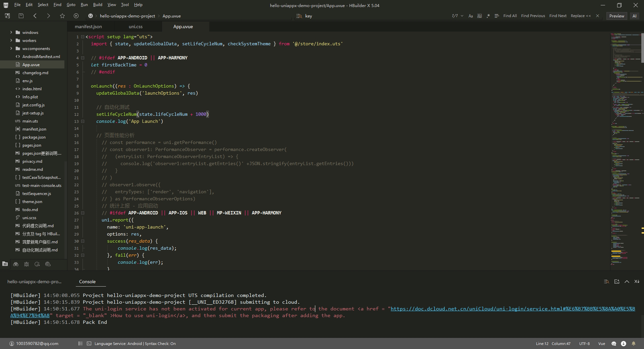Viewport: 644px width, 349px height.
Task: Expand the wxcomponents folder
Action: tap(11, 49)
